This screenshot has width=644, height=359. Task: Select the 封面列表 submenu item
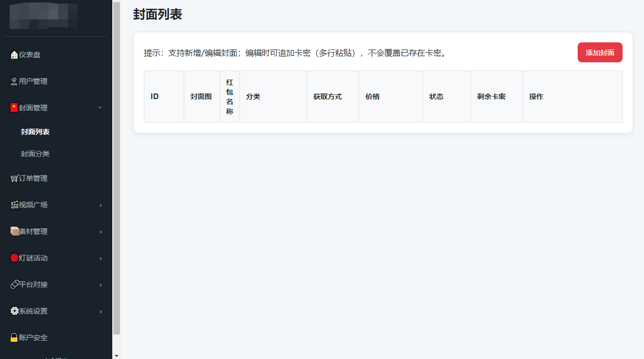coord(35,132)
